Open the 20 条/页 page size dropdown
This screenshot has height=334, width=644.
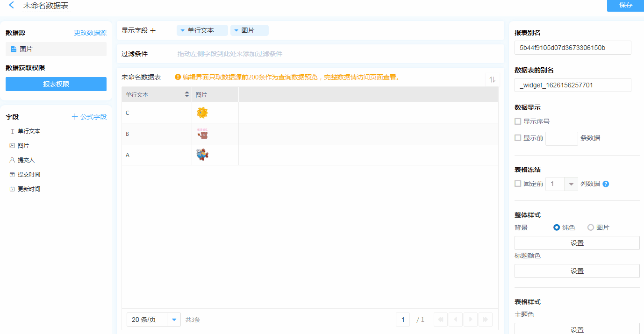[174, 320]
